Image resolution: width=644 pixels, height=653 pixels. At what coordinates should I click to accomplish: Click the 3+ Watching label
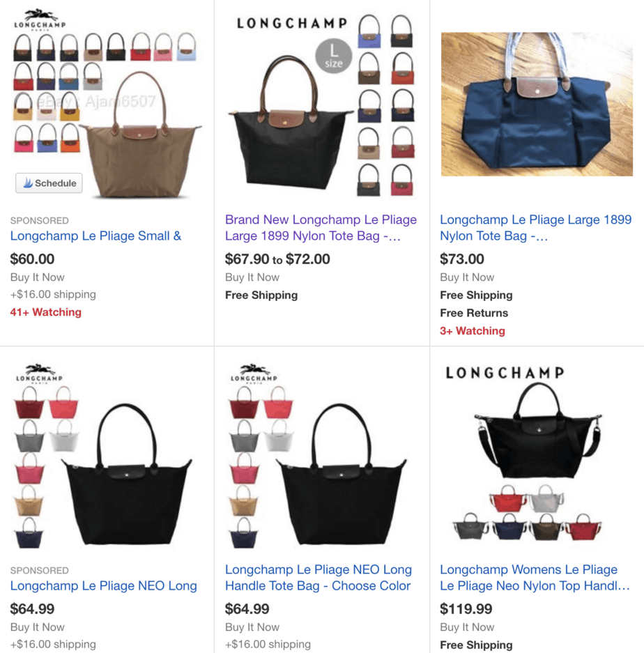[x=473, y=330]
